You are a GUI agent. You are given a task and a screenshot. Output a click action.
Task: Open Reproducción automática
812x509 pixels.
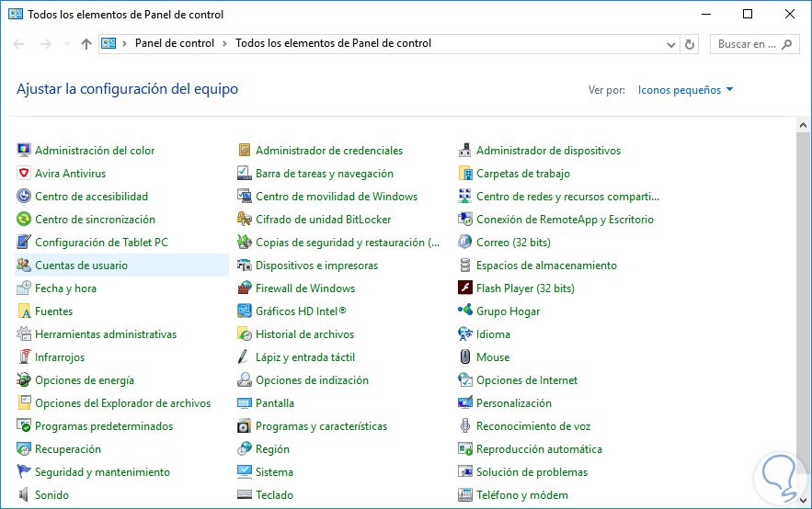tap(539, 449)
